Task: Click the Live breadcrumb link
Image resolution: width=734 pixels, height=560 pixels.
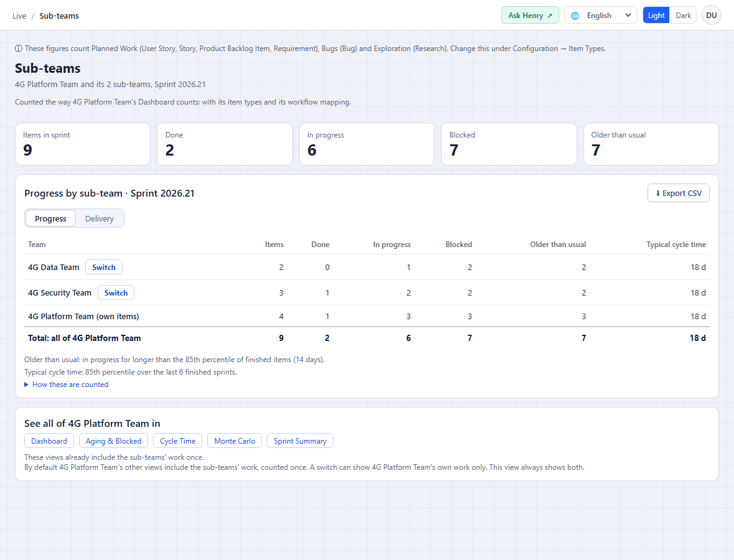Action: coord(19,16)
